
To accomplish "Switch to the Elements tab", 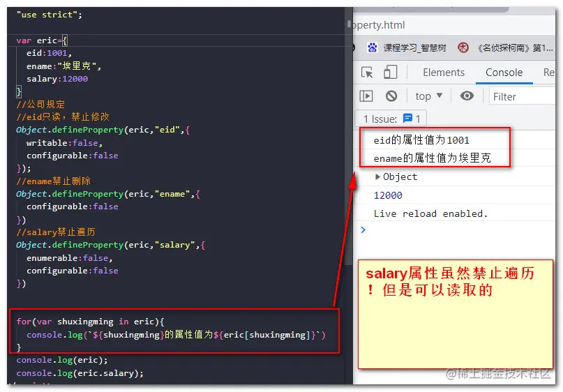I will coord(444,73).
